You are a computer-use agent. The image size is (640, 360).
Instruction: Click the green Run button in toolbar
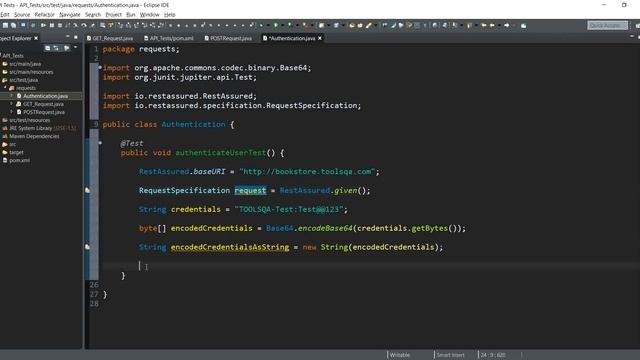click(x=276, y=25)
